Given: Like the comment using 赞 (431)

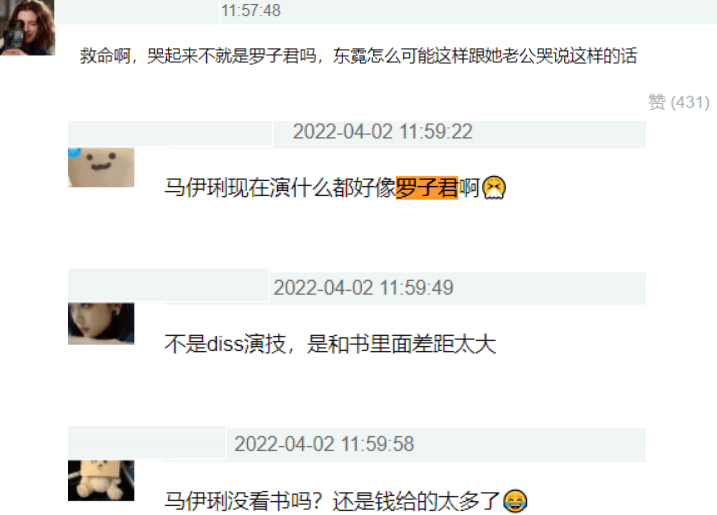Looking at the screenshot, I should pyautogui.click(x=679, y=102).
